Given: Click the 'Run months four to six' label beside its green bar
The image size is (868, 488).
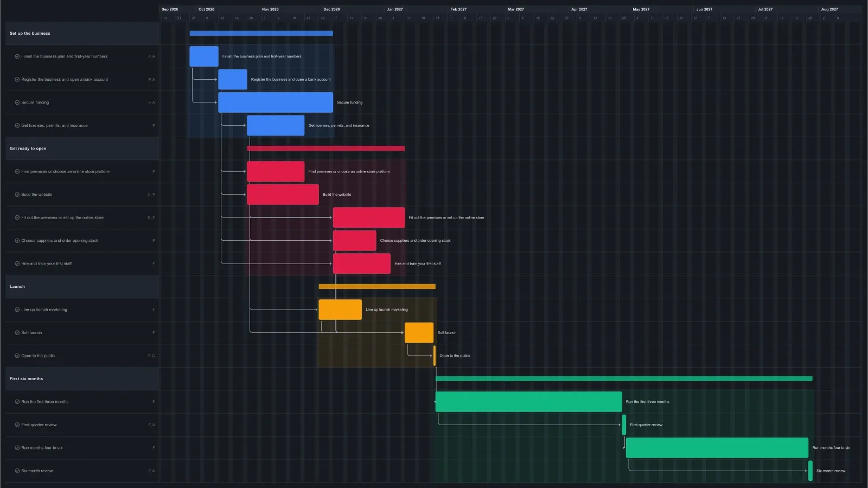Looking at the screenshot, I should click(x=831, y=448).
